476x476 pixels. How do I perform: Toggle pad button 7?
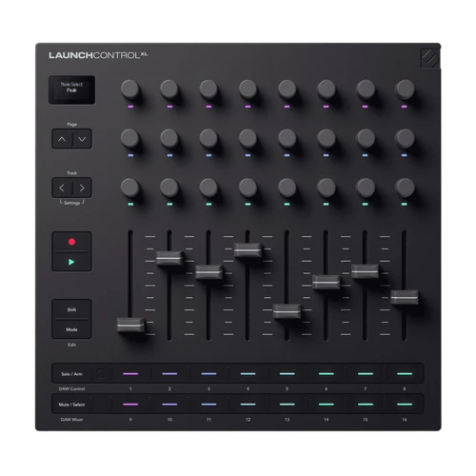(366, 374)
